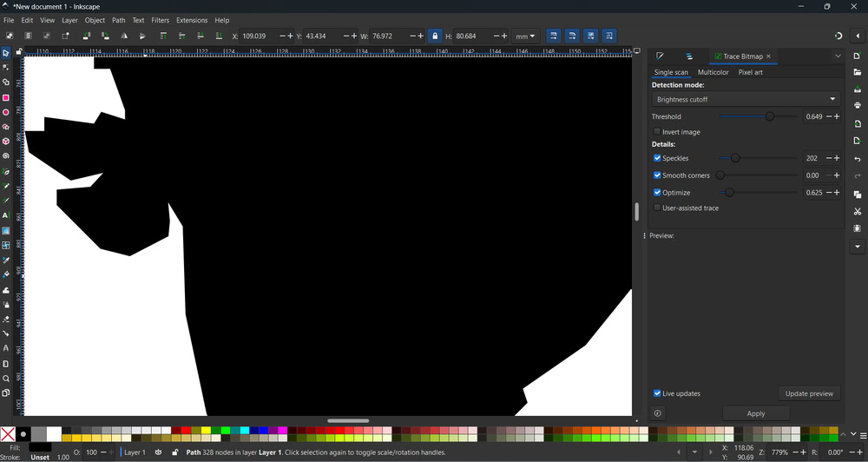Image resolution: width=868 pixels, height=462 pixels.
Task: Flip selection vertically
Action: click(142, 36)
